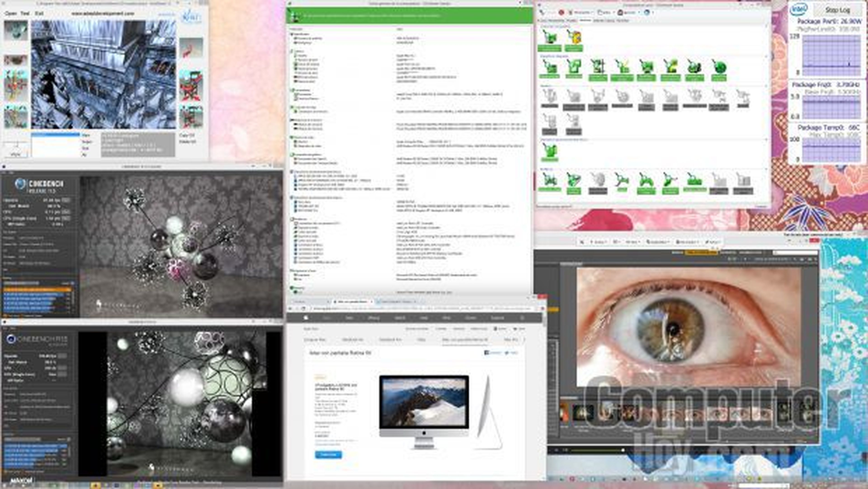Click the blue select button on the iMac page
This screenshot has height=489, width=868.
(x=328, y=455)
